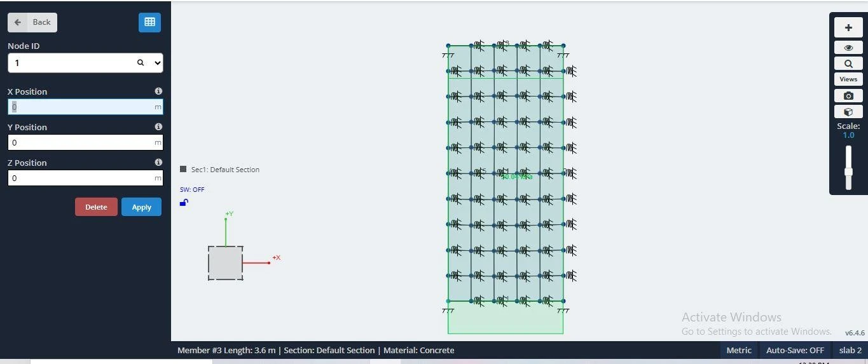Click the +Y axis label
This screenshot has height=364, width=868.
[229, 214]
